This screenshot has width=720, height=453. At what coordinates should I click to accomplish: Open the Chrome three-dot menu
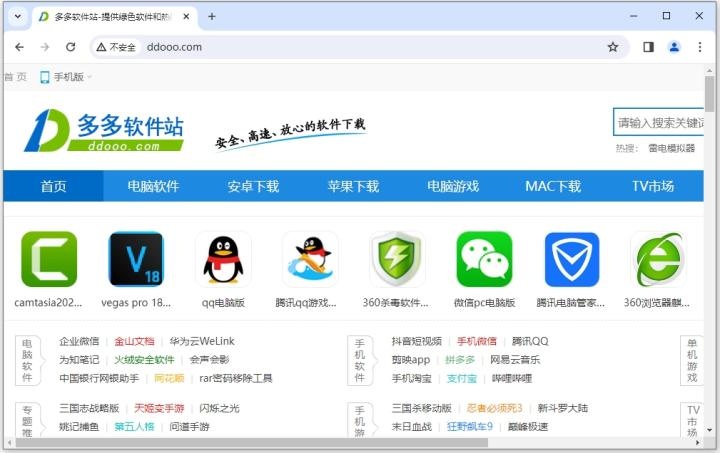point(700,47)
